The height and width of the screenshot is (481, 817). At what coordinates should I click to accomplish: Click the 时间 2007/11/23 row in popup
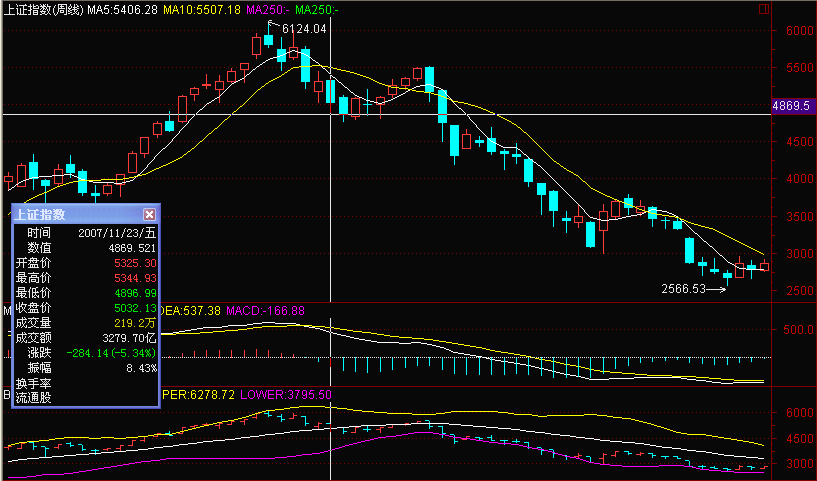[85, 232]
